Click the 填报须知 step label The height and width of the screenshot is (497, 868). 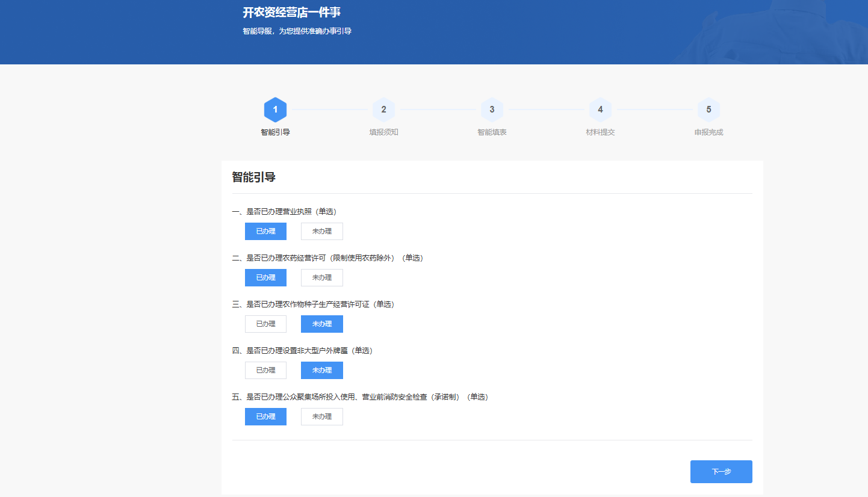click(383, 132)
